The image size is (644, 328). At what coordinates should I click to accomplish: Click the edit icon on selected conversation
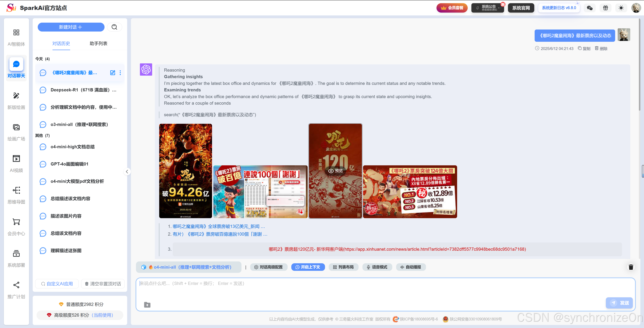(x=113, y=73)
